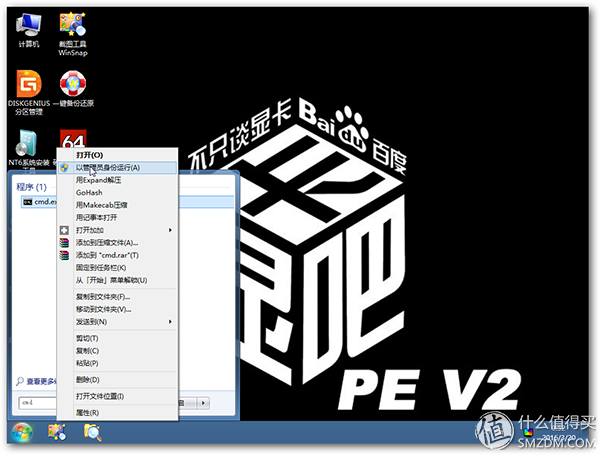Open the shutdown options arrow button

point(203,403)
